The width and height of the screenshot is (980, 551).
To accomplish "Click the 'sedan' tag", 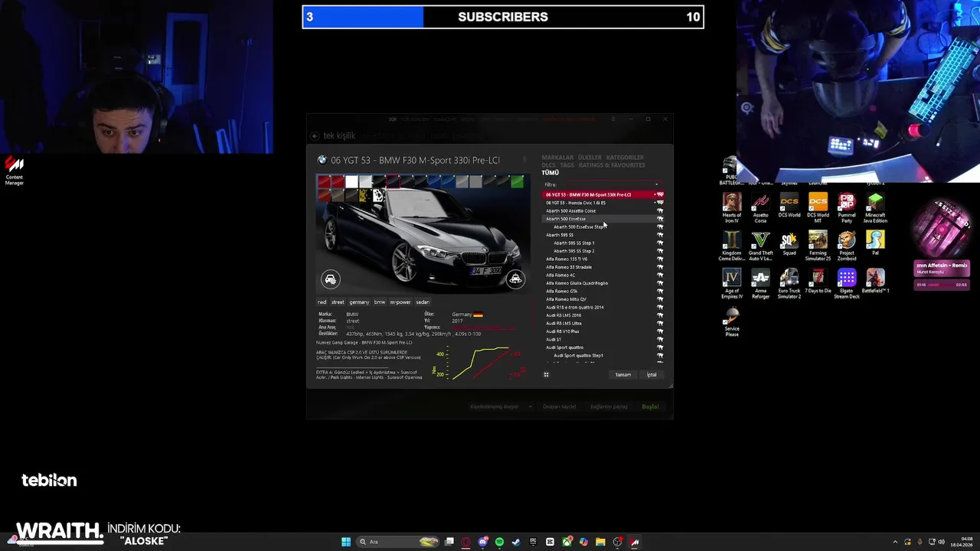I will coord(423,302).
